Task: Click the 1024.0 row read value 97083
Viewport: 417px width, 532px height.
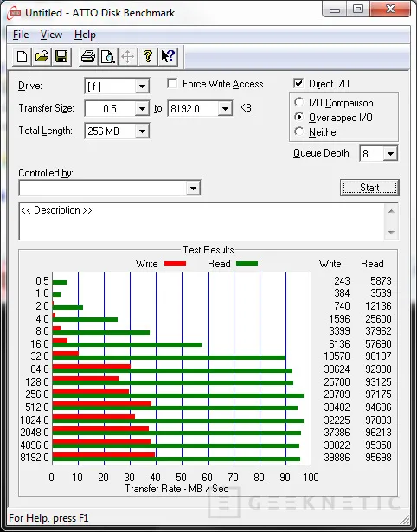Action: click(378, 420)
